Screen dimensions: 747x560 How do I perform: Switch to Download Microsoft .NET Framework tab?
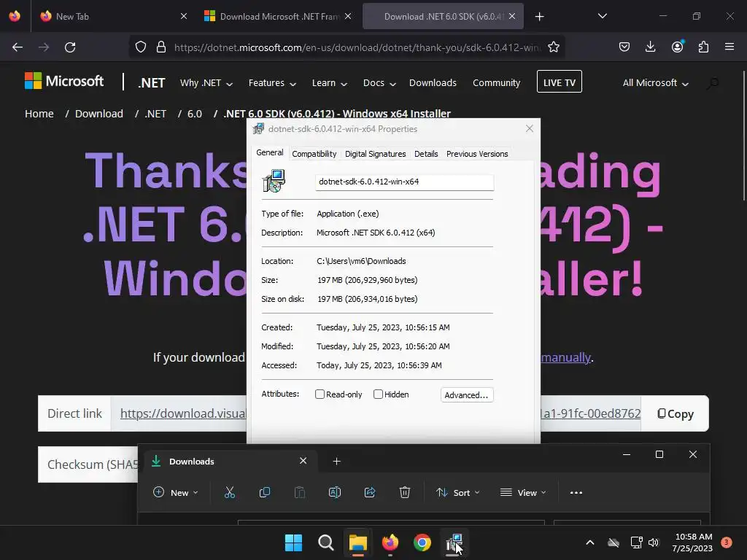coord(278,17)
